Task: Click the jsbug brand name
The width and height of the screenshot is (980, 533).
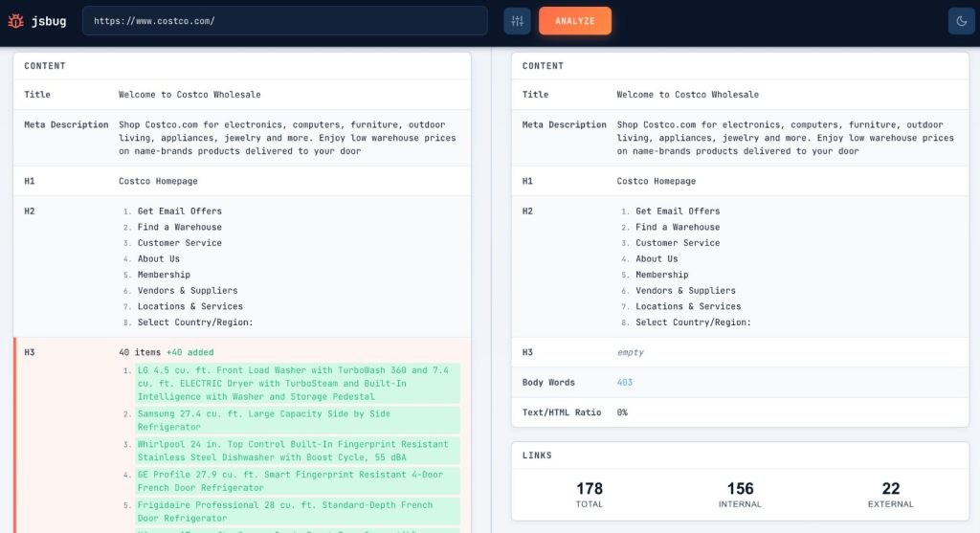Action: point(49,21)
